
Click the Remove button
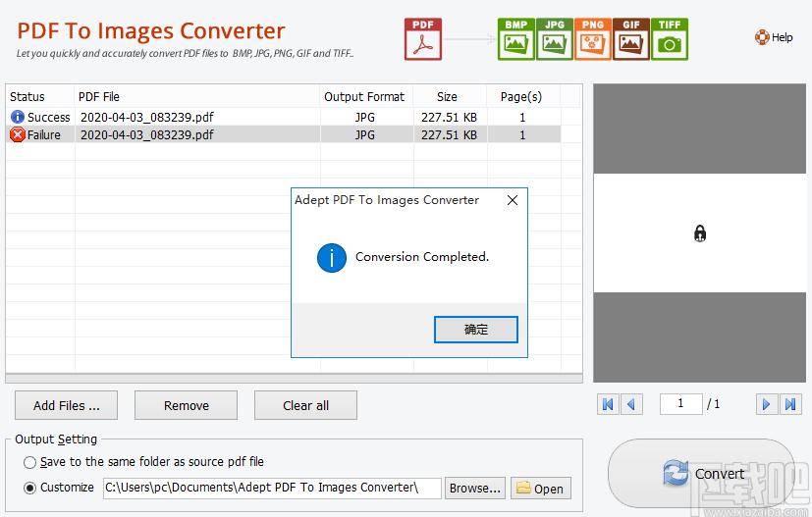click(x=186, y=405)
